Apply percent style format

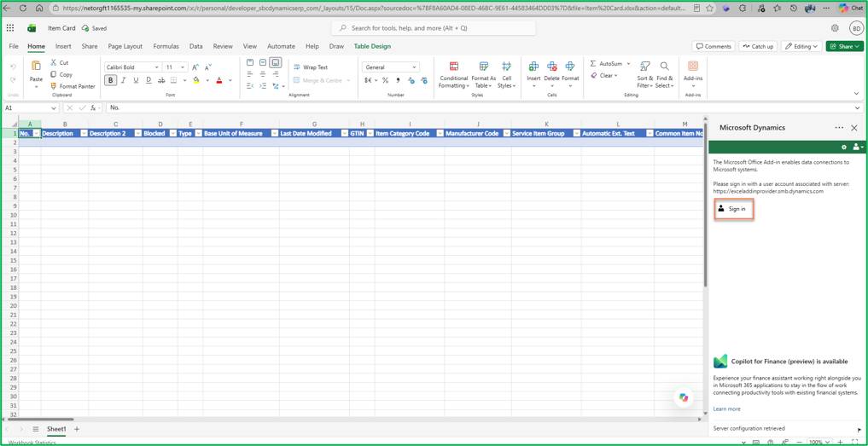[x=385, y=80]
